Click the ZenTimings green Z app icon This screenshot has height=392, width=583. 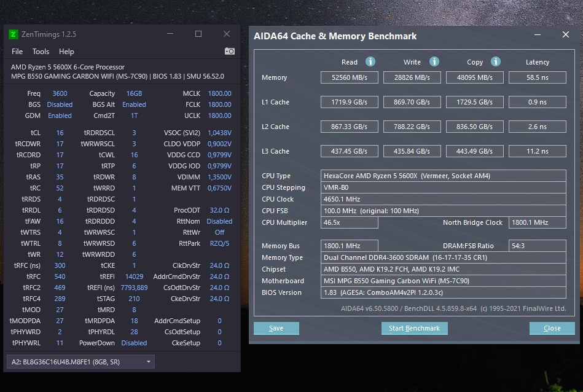(x=13, y=34)
